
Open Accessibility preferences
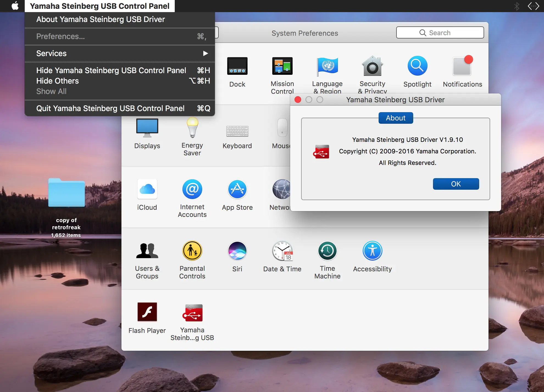click(x=373, y=251)
